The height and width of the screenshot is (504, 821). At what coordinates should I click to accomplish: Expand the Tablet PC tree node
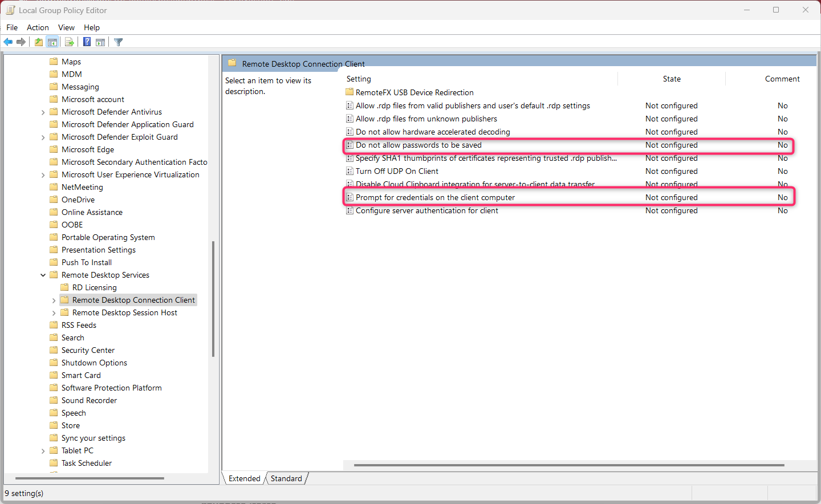[43, 451]
